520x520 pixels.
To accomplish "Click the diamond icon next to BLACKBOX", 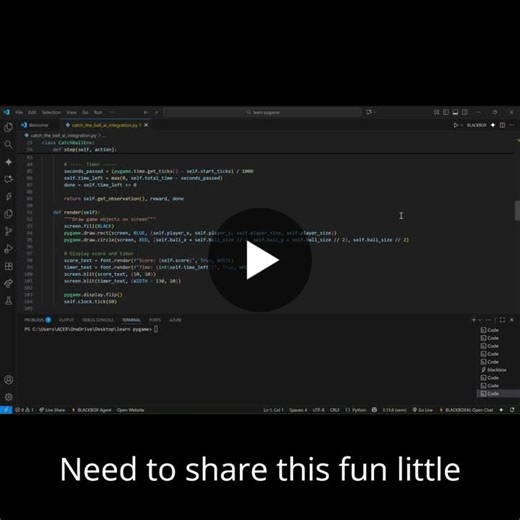I will tap(493, 125).
